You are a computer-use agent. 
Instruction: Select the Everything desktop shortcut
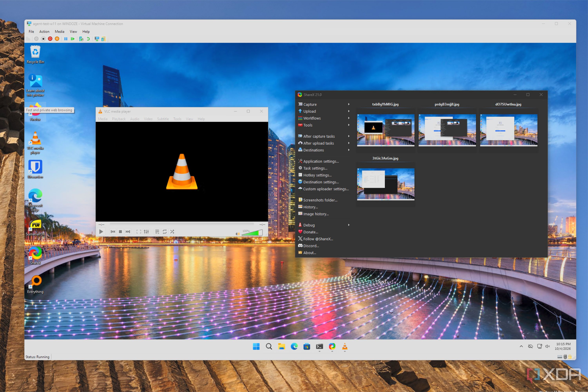pyautogui.click(x=35, y=285)
